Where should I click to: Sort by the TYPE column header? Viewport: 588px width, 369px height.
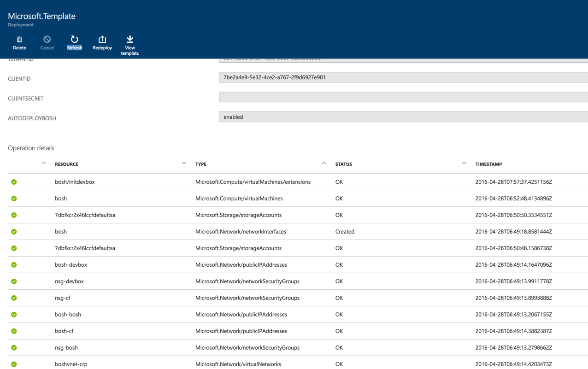(200, 164)
